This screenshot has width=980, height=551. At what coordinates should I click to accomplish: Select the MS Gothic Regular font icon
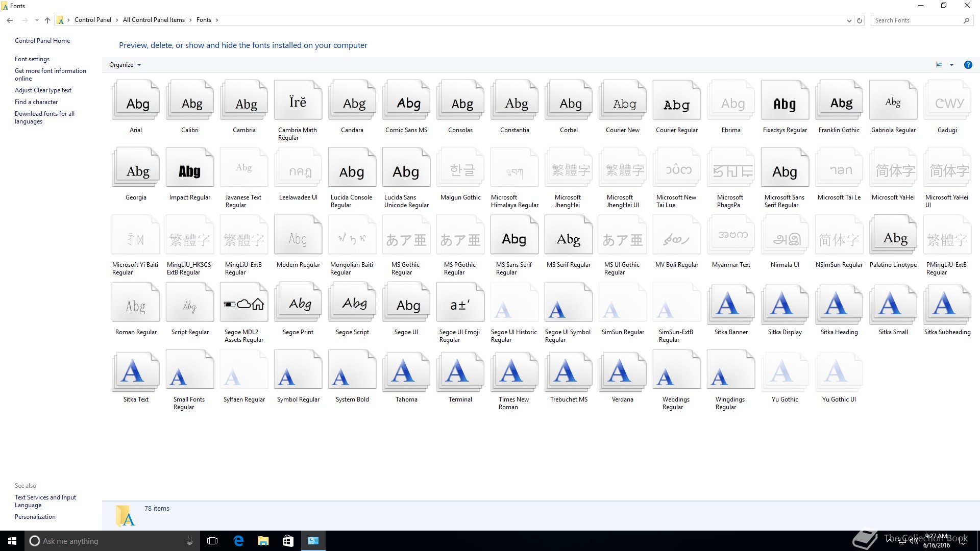pyautogui.click(x=406, y=235)
